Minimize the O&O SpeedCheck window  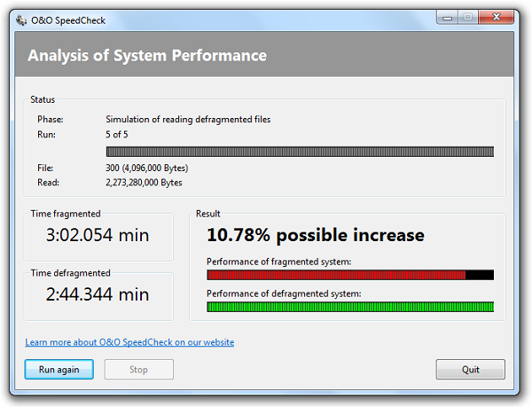coord(446,15)
